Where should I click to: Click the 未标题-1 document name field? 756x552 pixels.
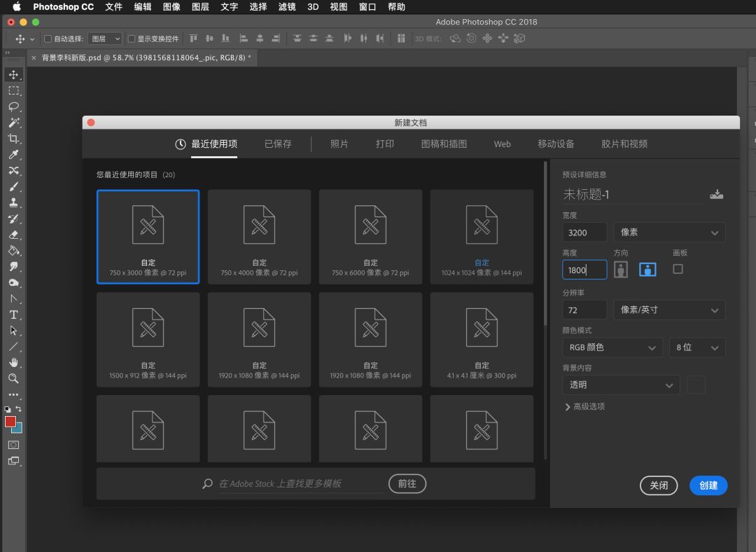(x=633, y=194)
